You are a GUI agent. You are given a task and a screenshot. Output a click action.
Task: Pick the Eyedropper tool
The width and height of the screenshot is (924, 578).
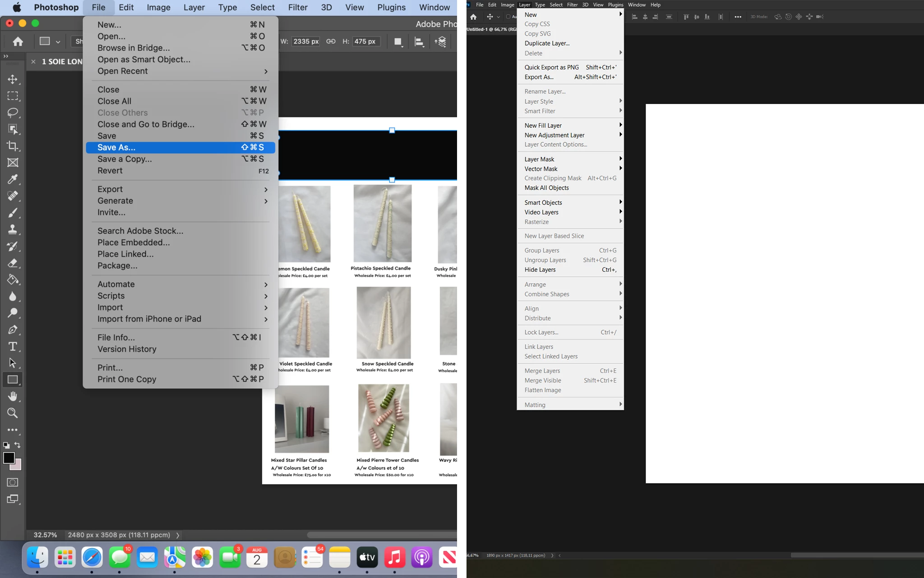13,179
